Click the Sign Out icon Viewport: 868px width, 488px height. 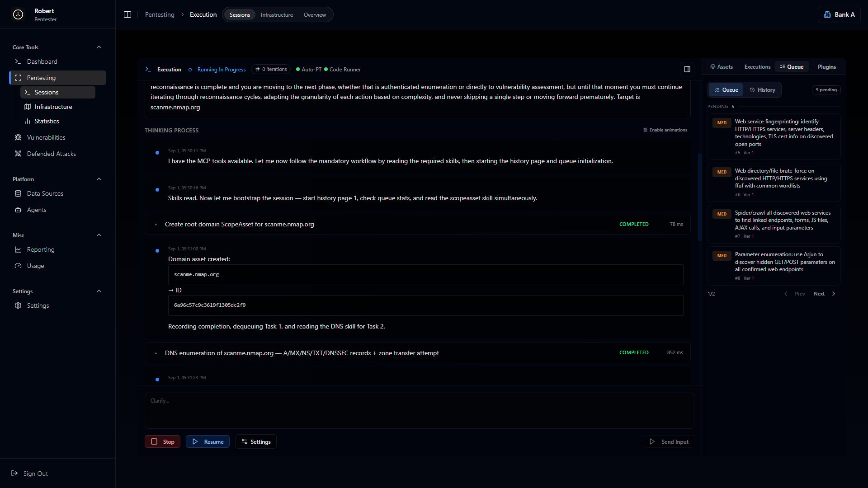[x=14, y=473]
